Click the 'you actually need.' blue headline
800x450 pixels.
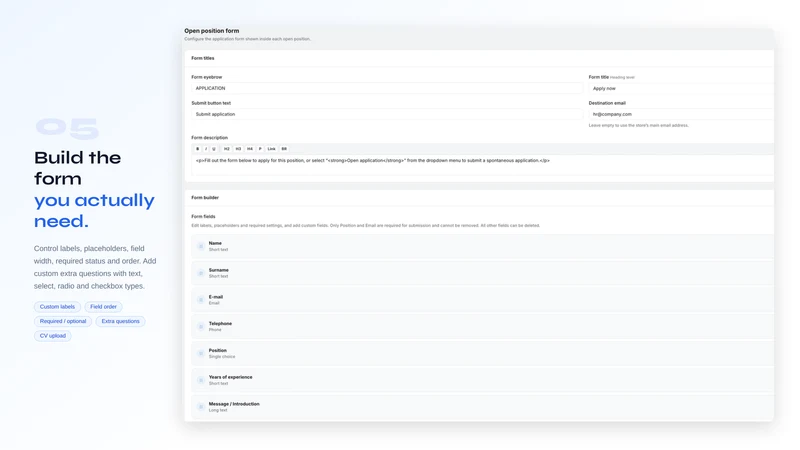tap(94, 210)
